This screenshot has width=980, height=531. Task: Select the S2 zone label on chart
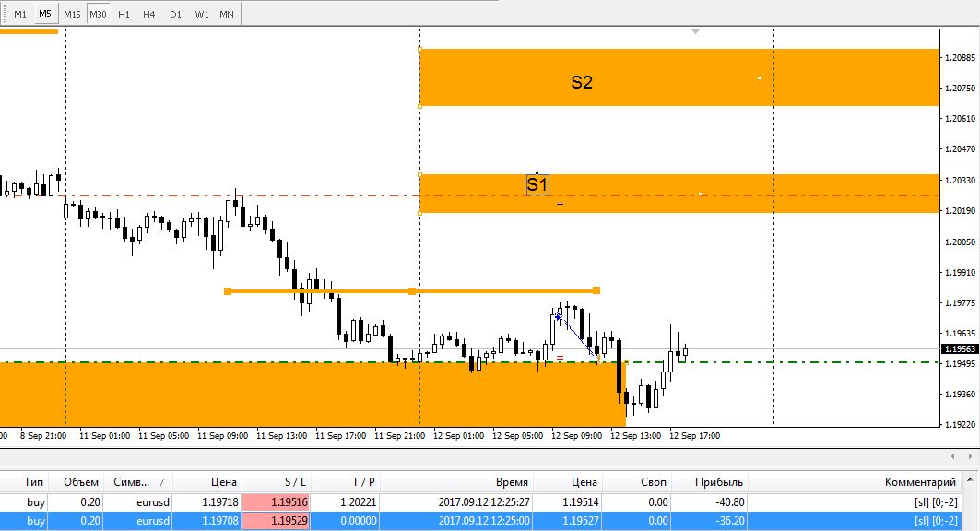tap(581, 82)
